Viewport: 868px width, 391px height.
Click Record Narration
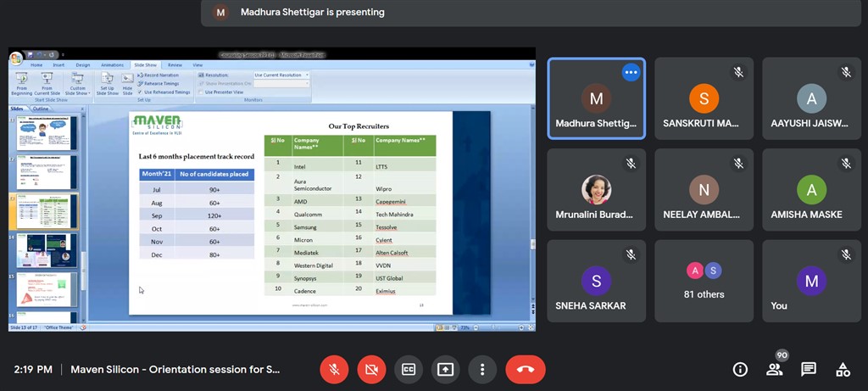[158, 75]
